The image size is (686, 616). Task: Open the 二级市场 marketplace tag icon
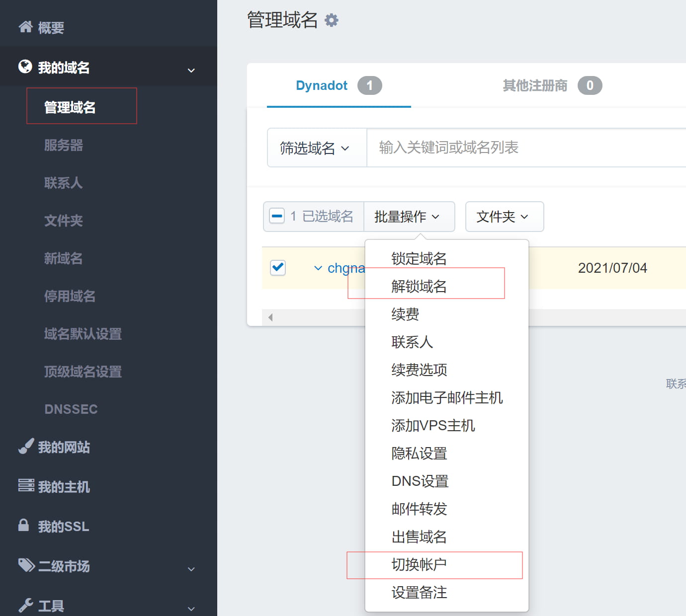click(24, 565)
